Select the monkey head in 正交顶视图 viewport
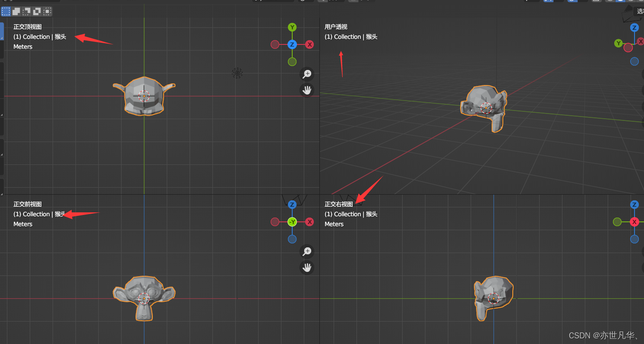Screen dimensions: 644x344 tap(144, 96)
